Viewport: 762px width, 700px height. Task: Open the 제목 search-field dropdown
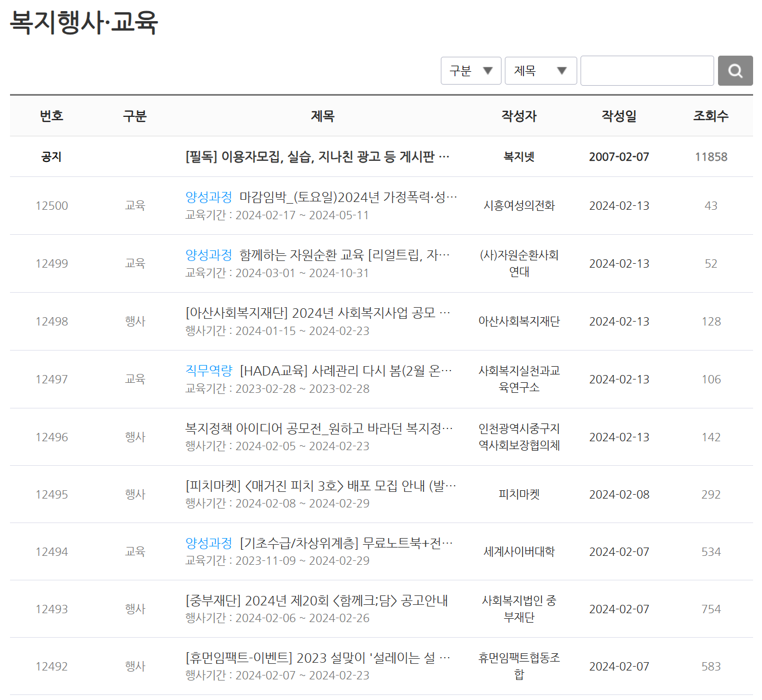click(x=540, y=71)
